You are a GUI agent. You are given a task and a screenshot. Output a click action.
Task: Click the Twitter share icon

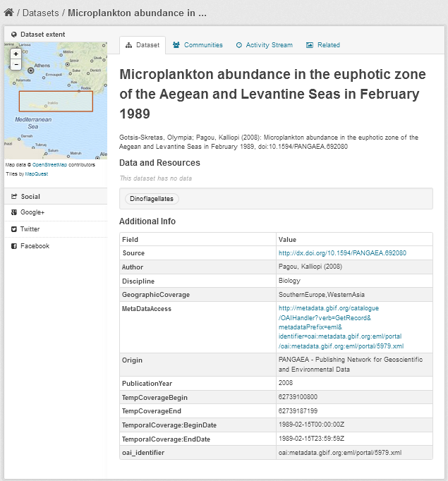tap(14, 229)
